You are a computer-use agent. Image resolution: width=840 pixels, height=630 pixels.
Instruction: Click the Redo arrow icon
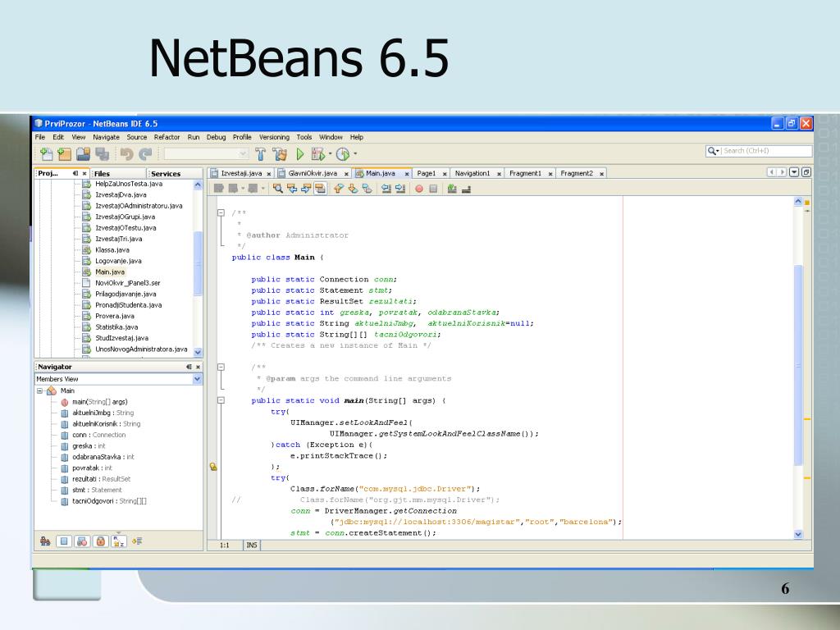pyautogui.click(x=145, y=154)
